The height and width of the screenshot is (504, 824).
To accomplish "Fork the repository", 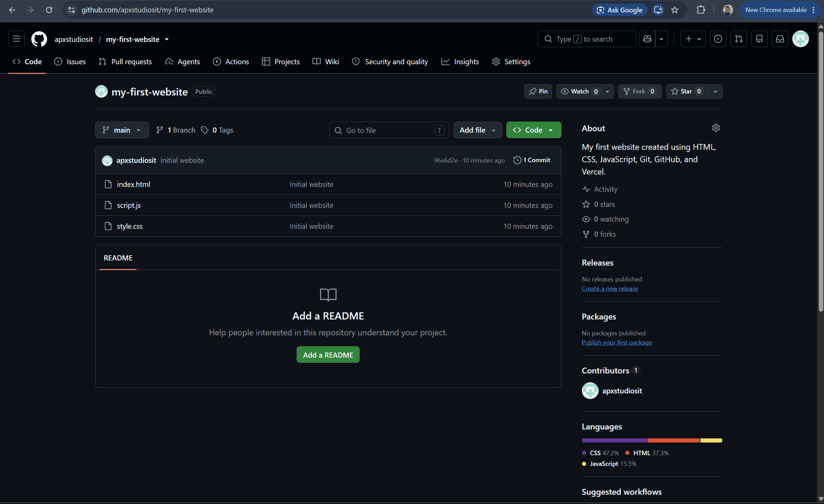I will pyautogui.click(x=640, y=91).
